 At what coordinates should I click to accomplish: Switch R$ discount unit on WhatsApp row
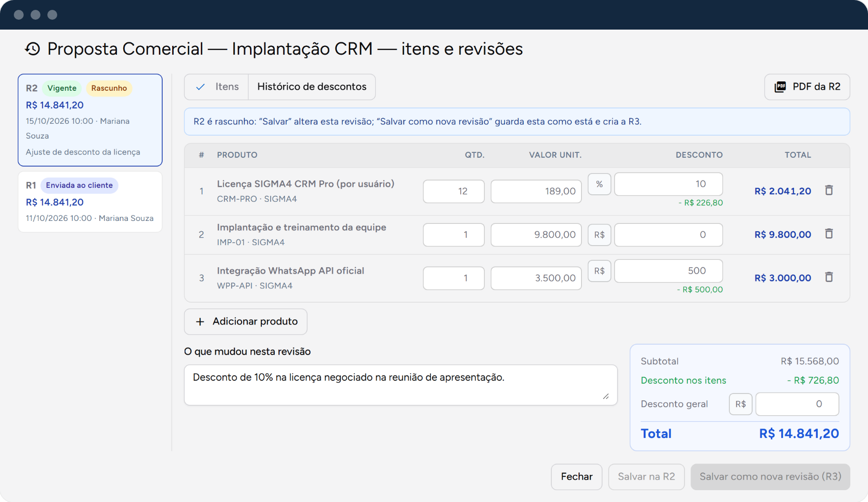pos(599,271)
